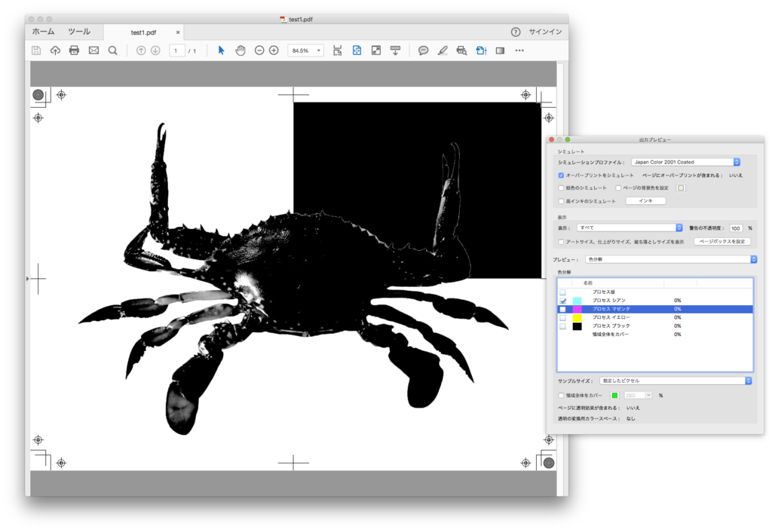Open the 84.5% zoom level dropdown
772x532 pixels.
point(306,50)
